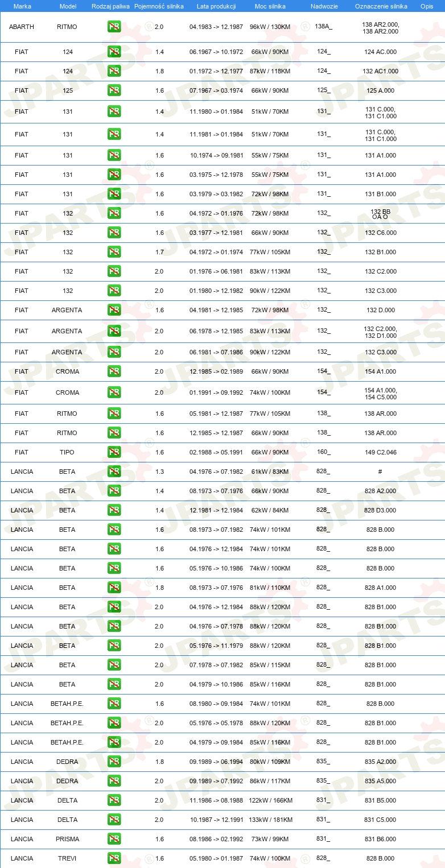
Task: Click the power value 87kW / 118KM
Action: [x=270, y=71]
